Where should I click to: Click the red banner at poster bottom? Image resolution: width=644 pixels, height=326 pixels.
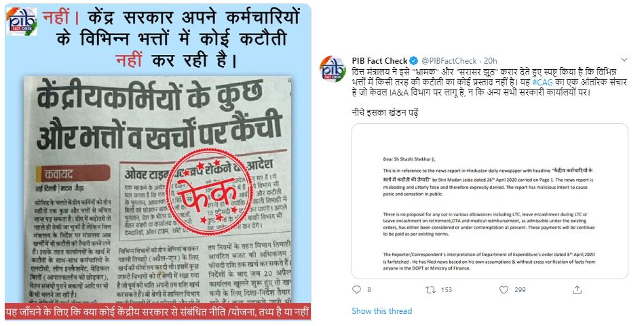(157, 312)
